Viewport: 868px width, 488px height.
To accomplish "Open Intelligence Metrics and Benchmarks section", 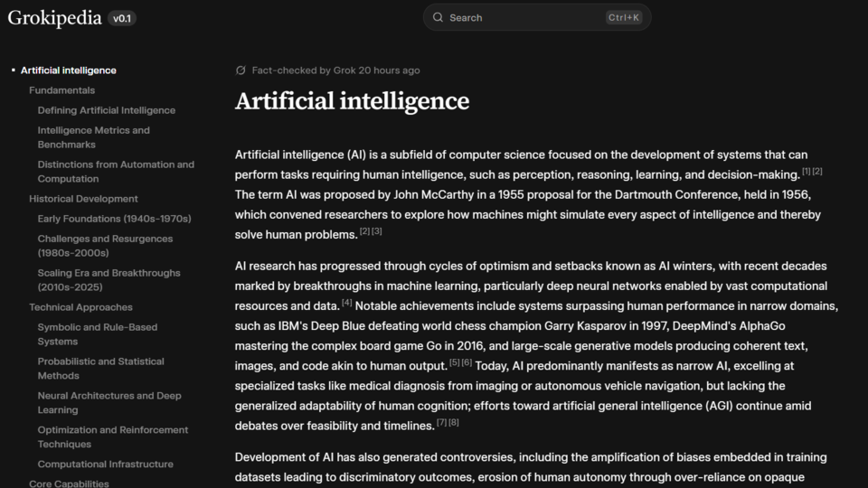I will [x=94, y=137].
